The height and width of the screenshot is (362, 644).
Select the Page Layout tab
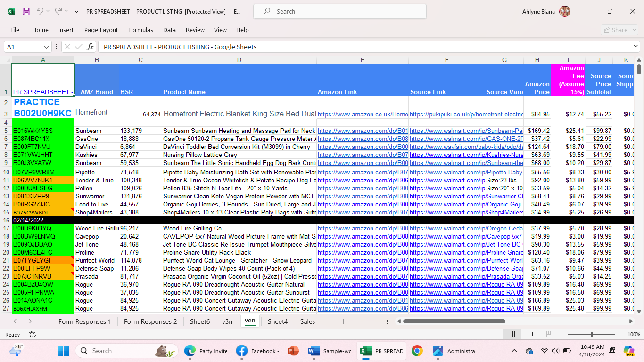[101, 30]
